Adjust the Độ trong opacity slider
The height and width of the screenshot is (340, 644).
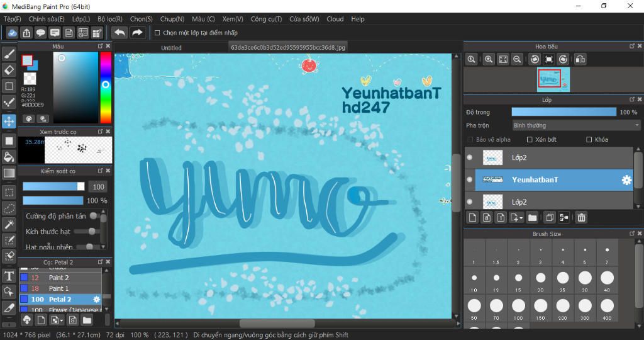coord(564,112)
